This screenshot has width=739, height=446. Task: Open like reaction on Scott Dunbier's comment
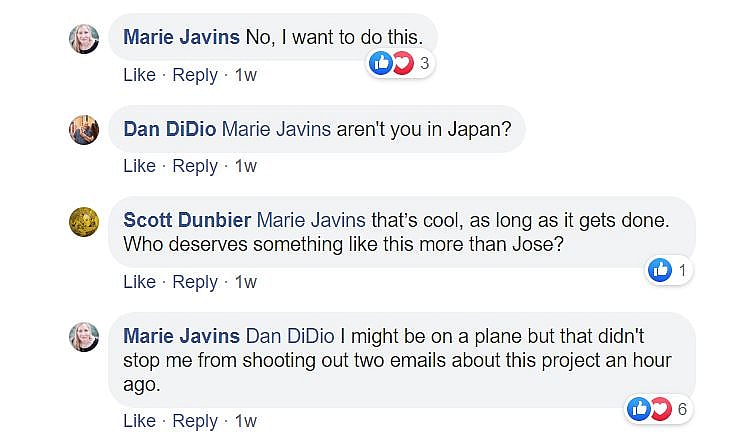pos(669,270)
